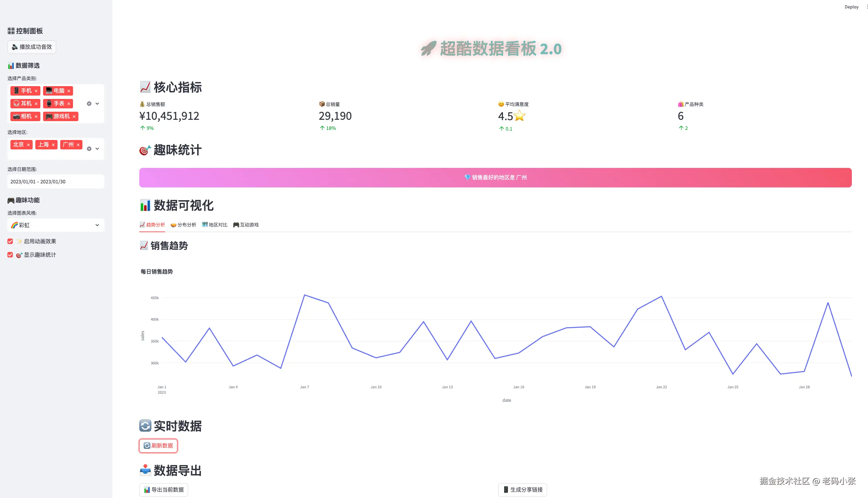Click the 导出当前数据 button
Image resolution: width=868 pixels, height=498 pixels.
click(x=164, y=490)
